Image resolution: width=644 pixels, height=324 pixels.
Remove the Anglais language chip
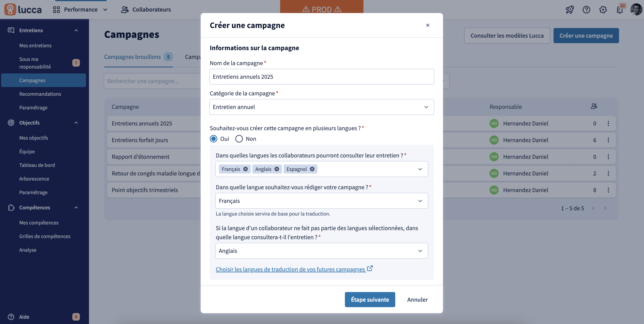pyautogui.click(x=277, y=169)
